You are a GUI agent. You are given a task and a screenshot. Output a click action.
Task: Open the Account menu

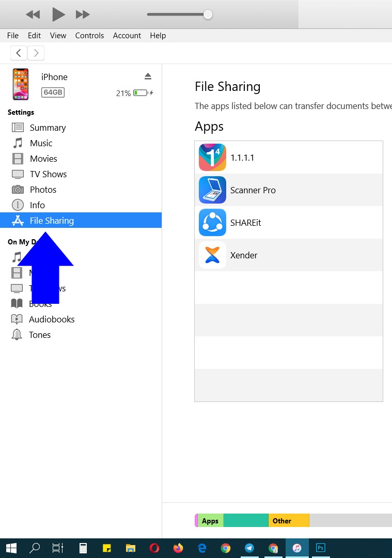[127, 36]
